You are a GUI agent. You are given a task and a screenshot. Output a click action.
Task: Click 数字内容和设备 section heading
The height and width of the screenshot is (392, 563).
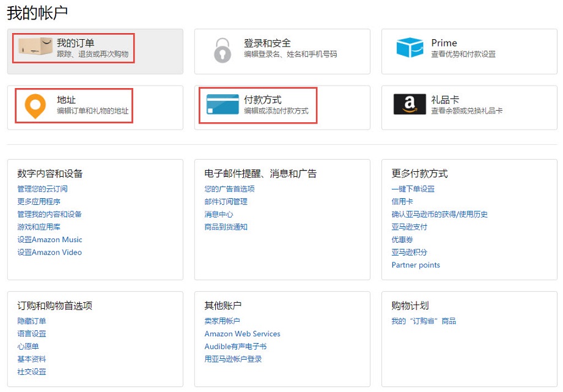(x=50, y=174)
